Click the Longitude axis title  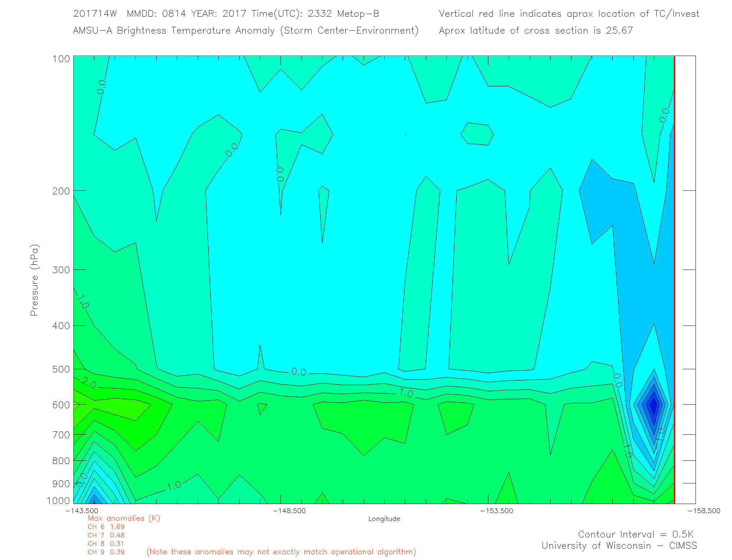pyautogui.click(x=384, y=519)
